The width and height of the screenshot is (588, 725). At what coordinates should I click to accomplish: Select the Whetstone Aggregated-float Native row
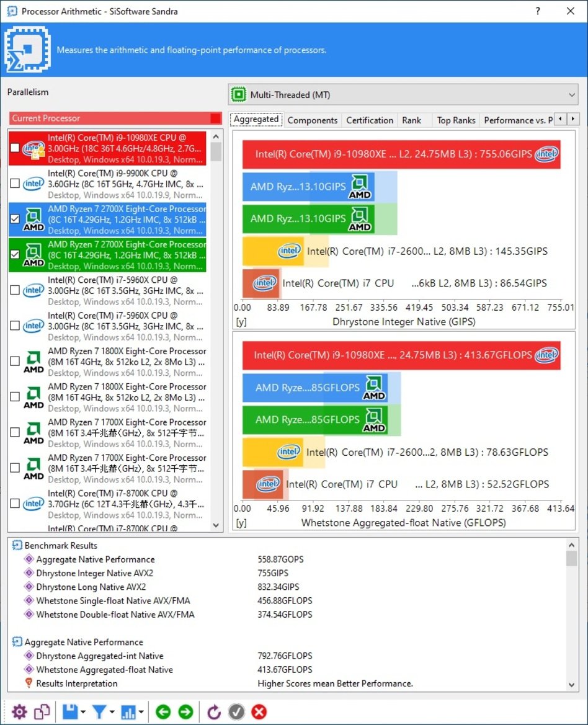(287, 670)
